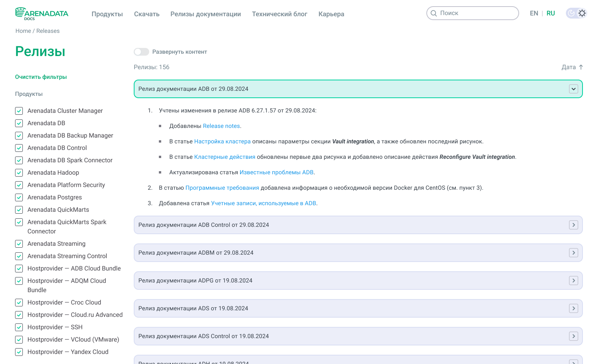This screenshot has width=603, height=364.
Task: Toggle the Развернуть контент switch
Action: tap(141, 52)
